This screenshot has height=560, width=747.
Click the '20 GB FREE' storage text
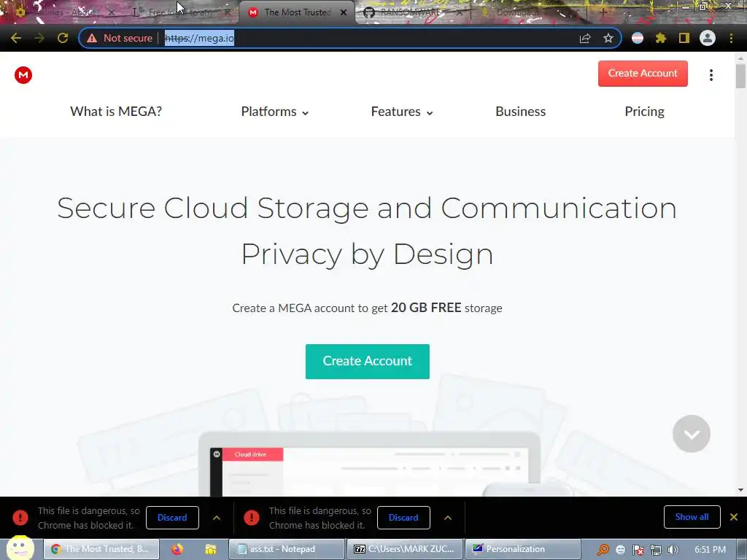click(x=426, y=308)
